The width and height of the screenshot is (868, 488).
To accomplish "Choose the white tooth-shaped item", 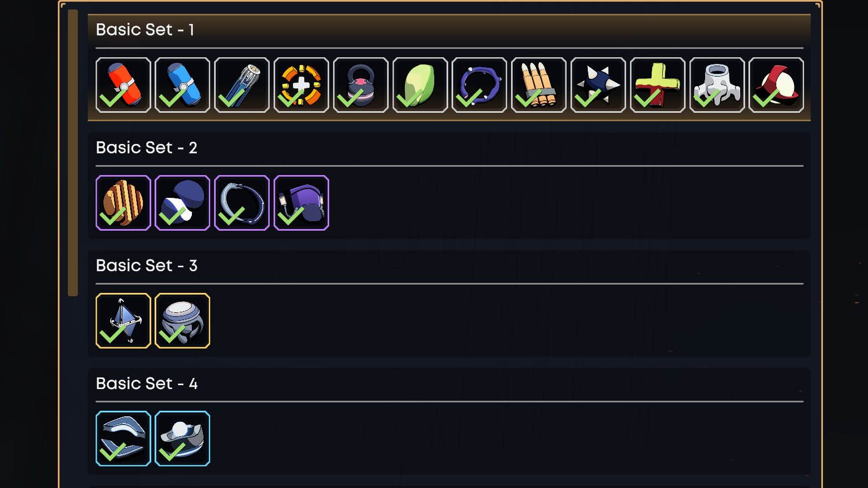I will tap(717, 85).
